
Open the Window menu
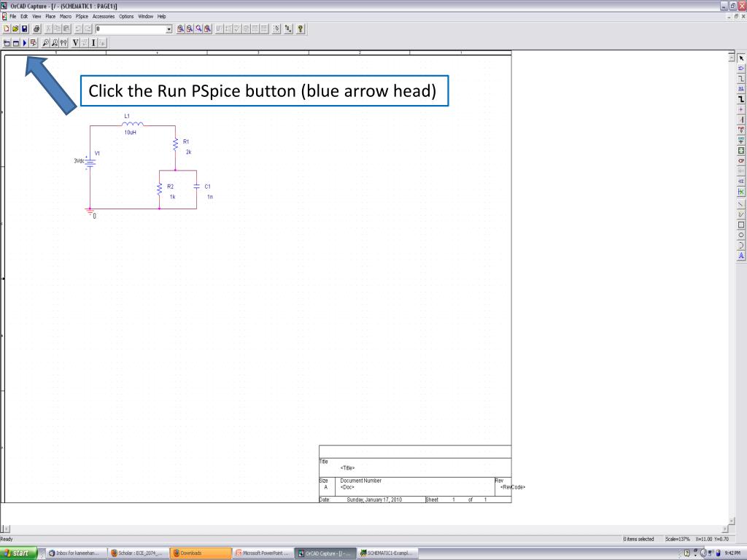coord(146,16)
